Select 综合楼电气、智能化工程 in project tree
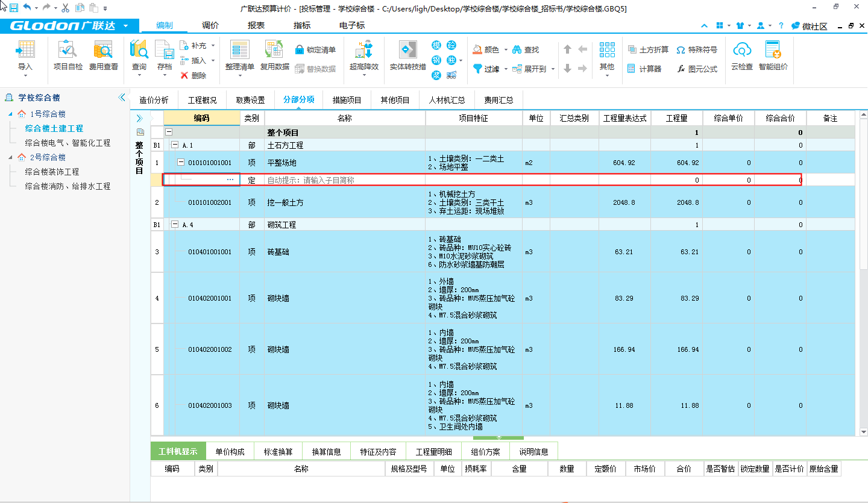868x503 pixels. point(68,143)
